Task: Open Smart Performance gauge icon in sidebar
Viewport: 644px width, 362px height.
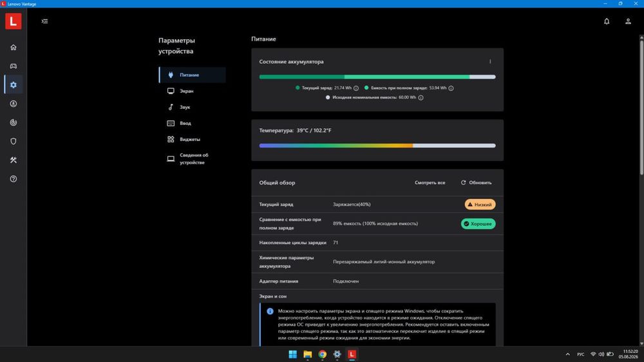Action: tap(14, 122)
